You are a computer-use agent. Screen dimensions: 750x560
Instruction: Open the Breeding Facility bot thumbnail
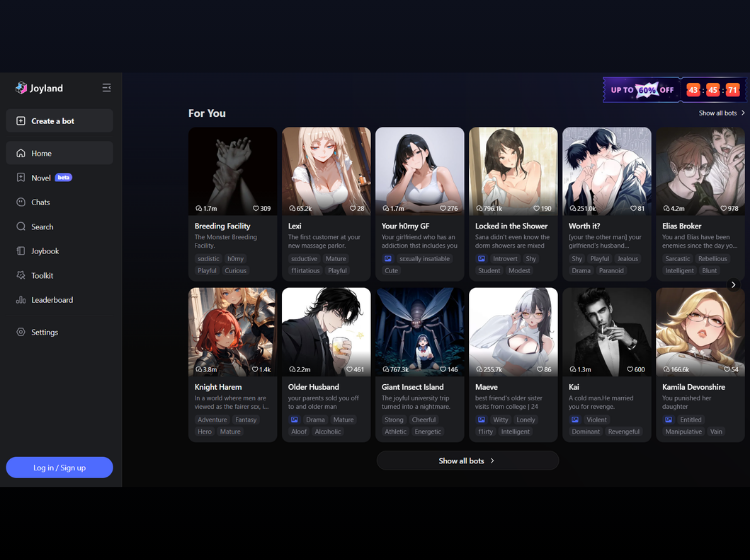tap(232, 171)
